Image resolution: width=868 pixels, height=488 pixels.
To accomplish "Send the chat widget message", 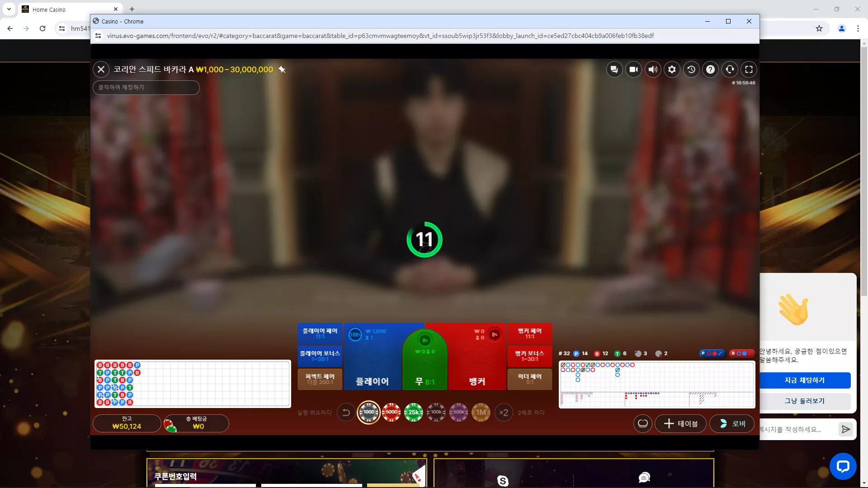I will pos(846,429).
